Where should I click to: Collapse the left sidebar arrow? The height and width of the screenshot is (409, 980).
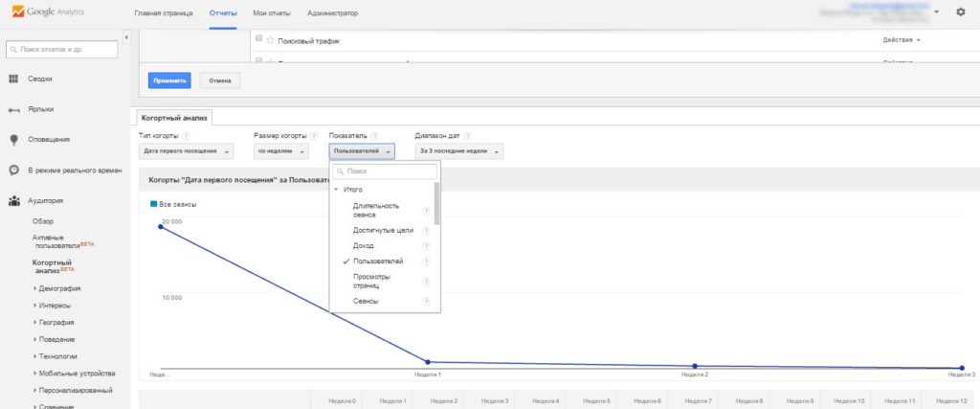[x=127, y=38]
